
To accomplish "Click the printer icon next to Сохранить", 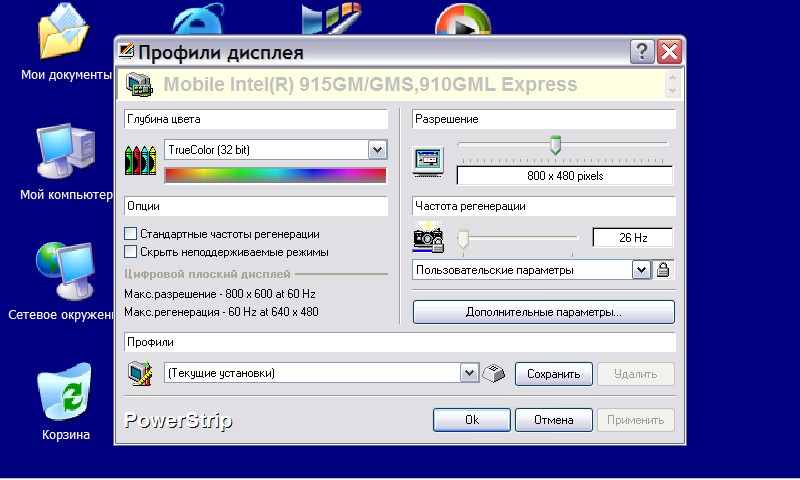I will pyautogui.click(x=495, y=374).
